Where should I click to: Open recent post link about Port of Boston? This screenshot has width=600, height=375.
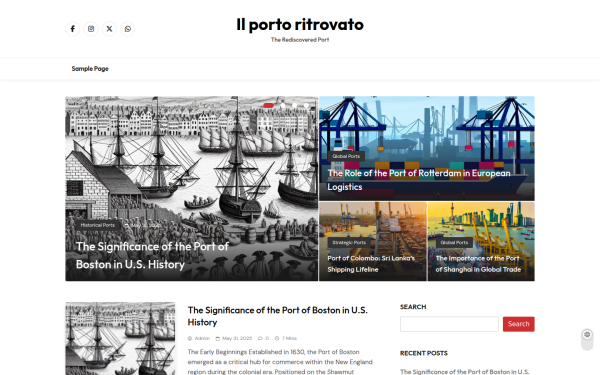(x=465, y=372)
